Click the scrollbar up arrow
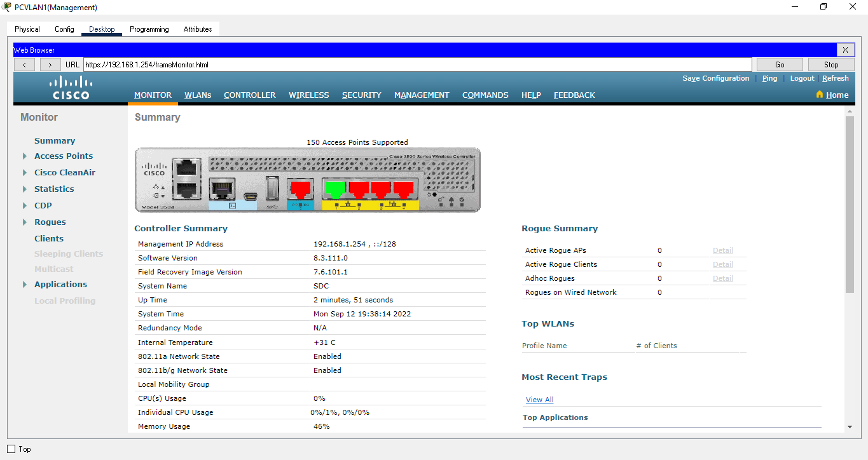The width and height of the screenshot is (868, 460). (850, 112)
